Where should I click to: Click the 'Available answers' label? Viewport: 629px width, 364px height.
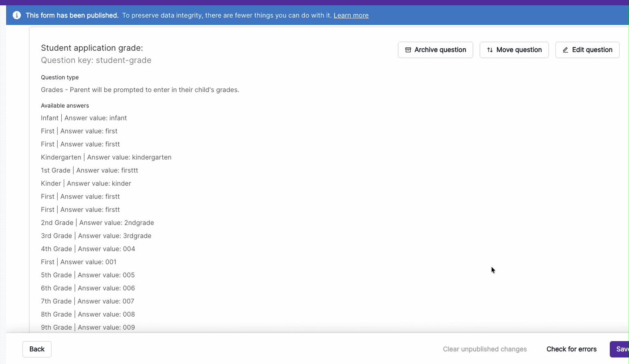pyautogui.click(x=65, y=105)
